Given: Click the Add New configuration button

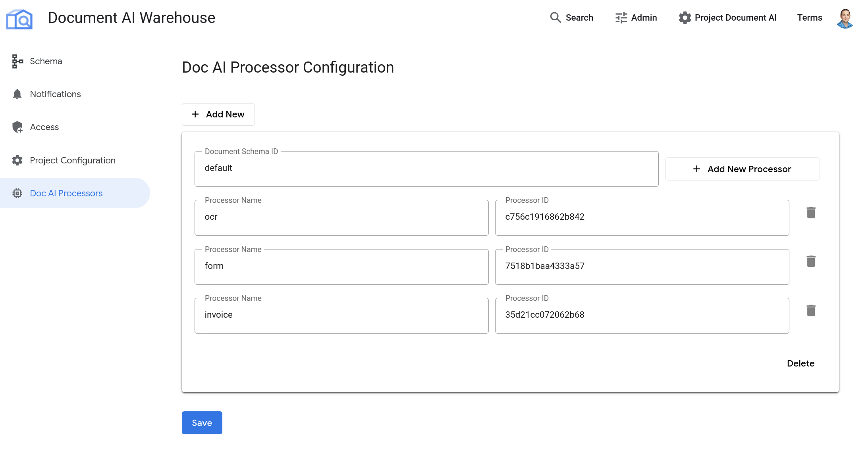Looking at the screenshot, I should (218, 114).
